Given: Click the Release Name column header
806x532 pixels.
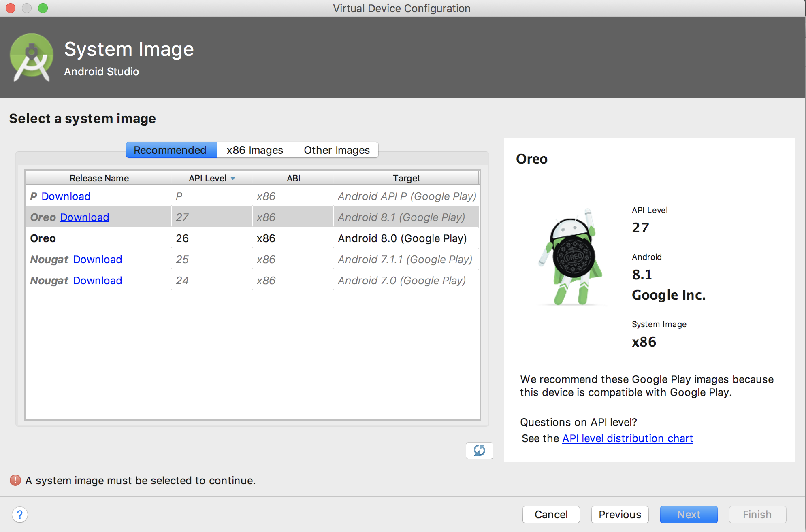Looking at the screenshot, I should (99, 178).
